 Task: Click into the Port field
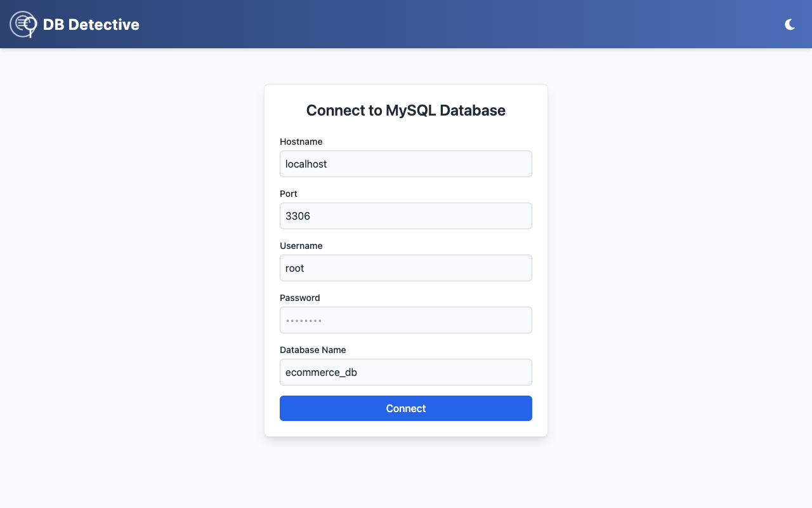(405, 216)
